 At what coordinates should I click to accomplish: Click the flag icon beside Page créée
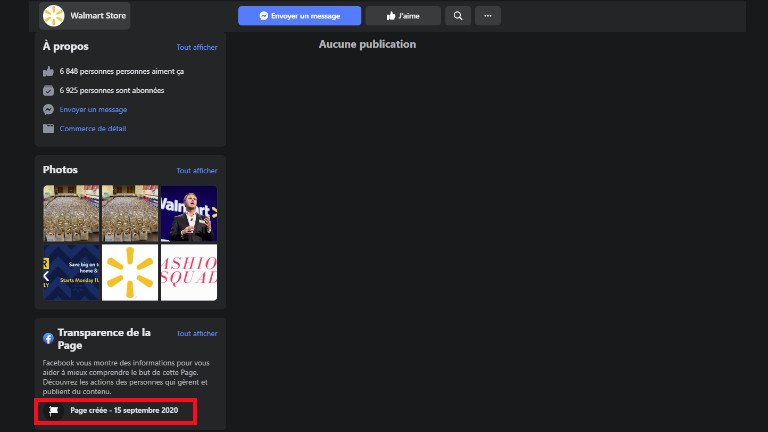53,410
